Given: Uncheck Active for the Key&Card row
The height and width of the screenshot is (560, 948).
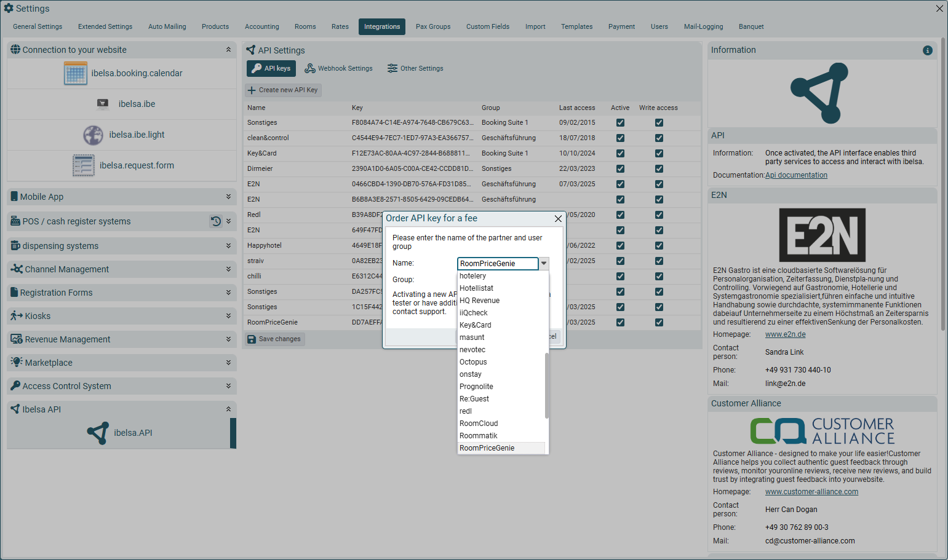Looking at the screenshot, I should (x=620, y=153).
